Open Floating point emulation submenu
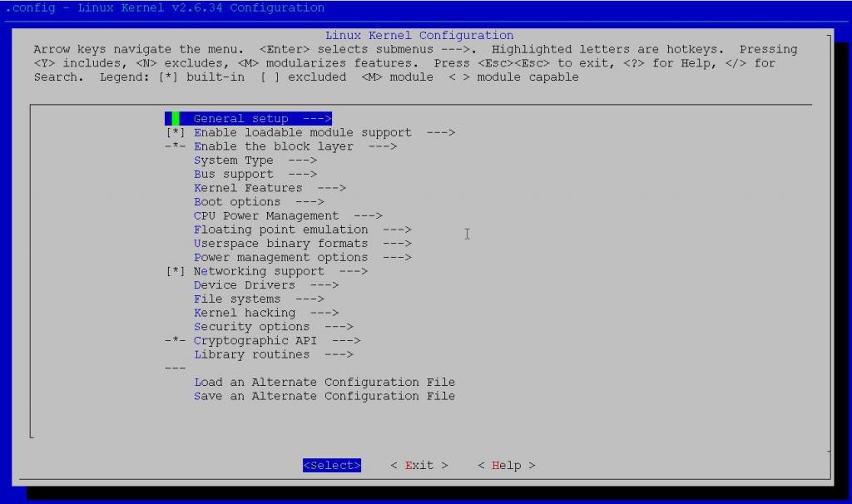This screenshot has height=504, width=852. point(303,230)
